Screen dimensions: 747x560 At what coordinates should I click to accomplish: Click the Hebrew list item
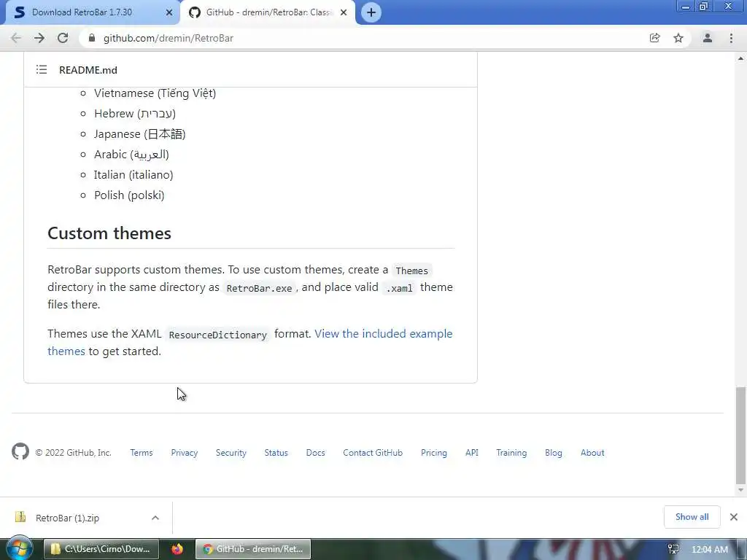[135, 114]
